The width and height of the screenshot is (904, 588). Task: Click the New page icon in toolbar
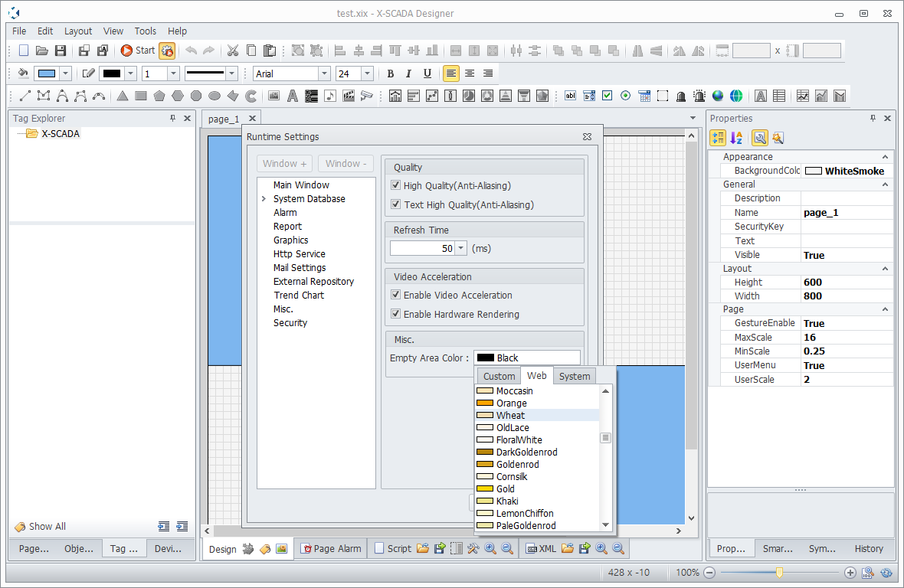tap(24, 51)
